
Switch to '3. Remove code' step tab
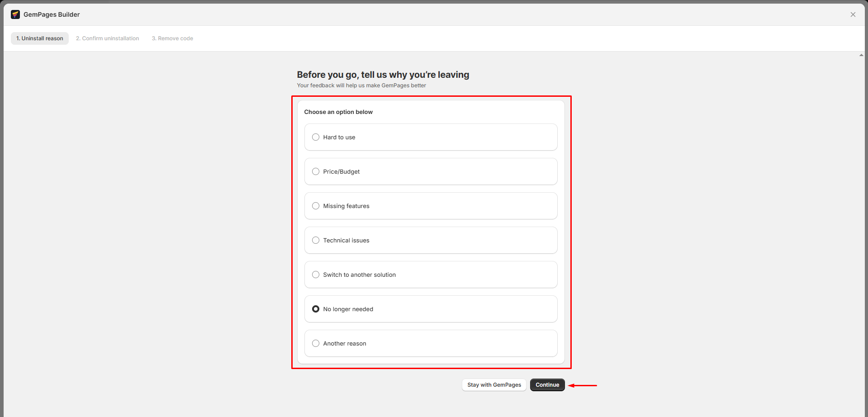point(172,38)
